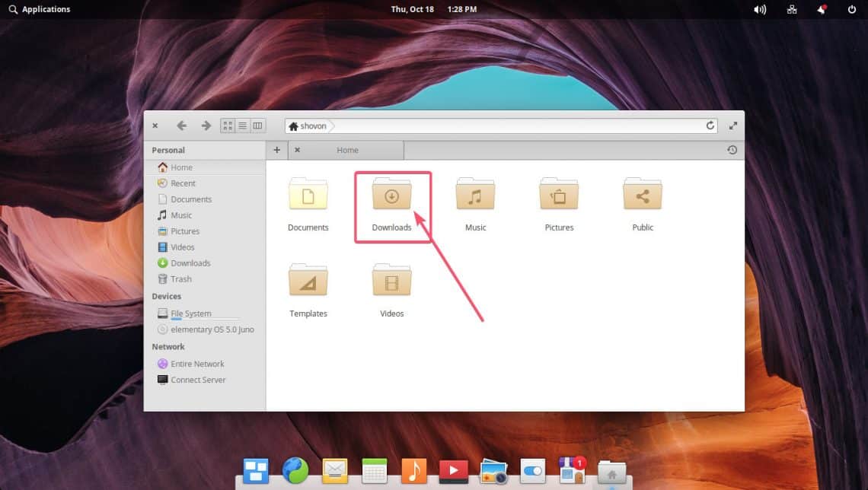Image resolution: width=868 pixels, height=490 pixels.
Task: Select the Videos folder icon
Action: (392, 281)
